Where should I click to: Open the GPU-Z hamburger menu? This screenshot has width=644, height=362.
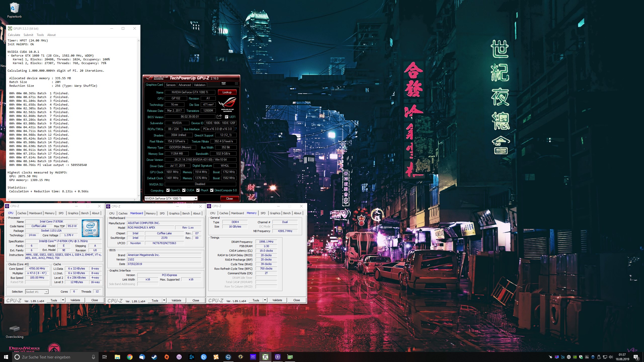tap(236, 83)
